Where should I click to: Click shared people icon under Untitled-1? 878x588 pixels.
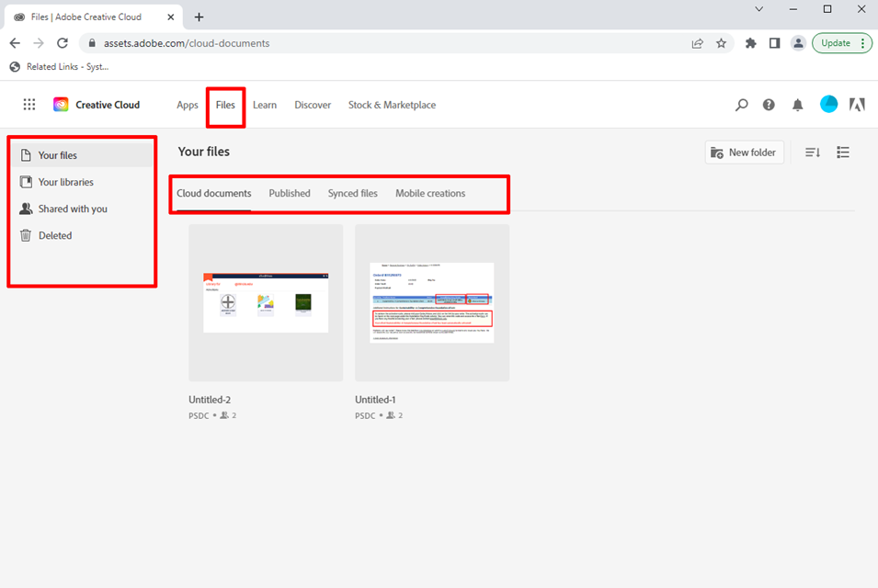click(391, 415)
